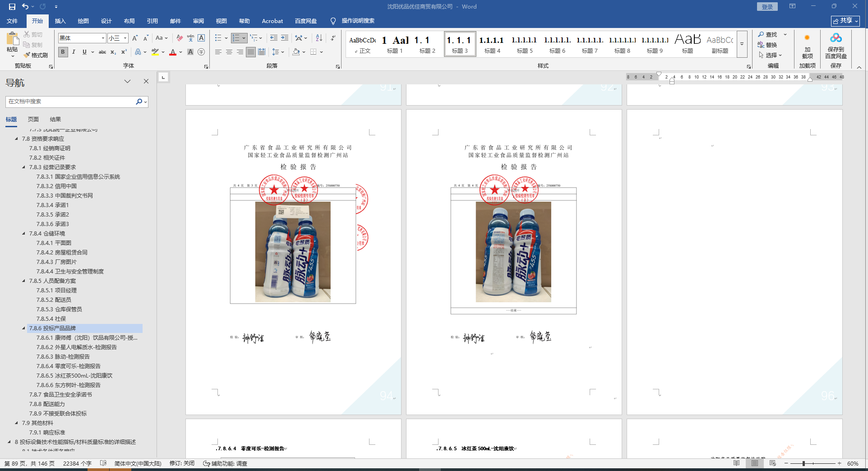Save to Baidu Netdisk cloud icon

(836, 46)
